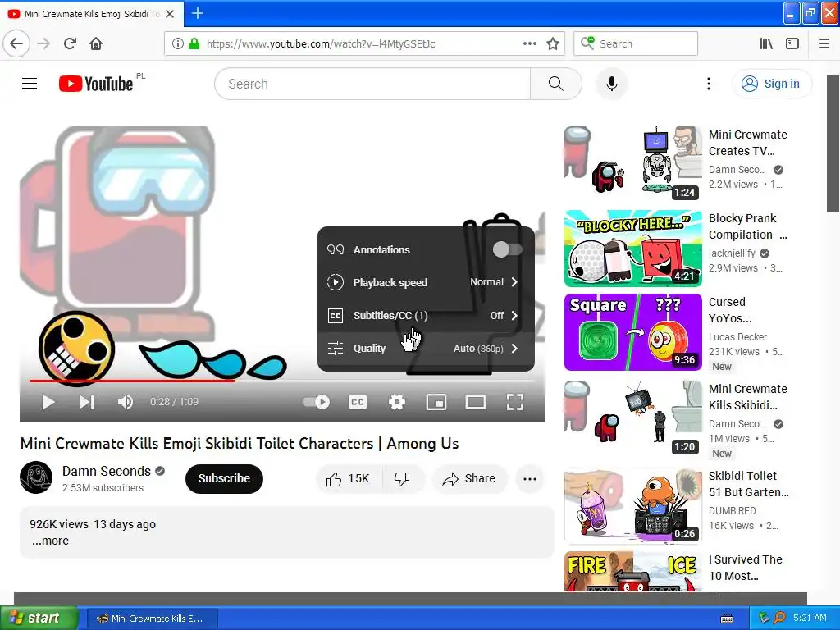Viewport: 840px width, 630px height.
Task: Show the sidebars panel icon
Action: click(792, 43)
